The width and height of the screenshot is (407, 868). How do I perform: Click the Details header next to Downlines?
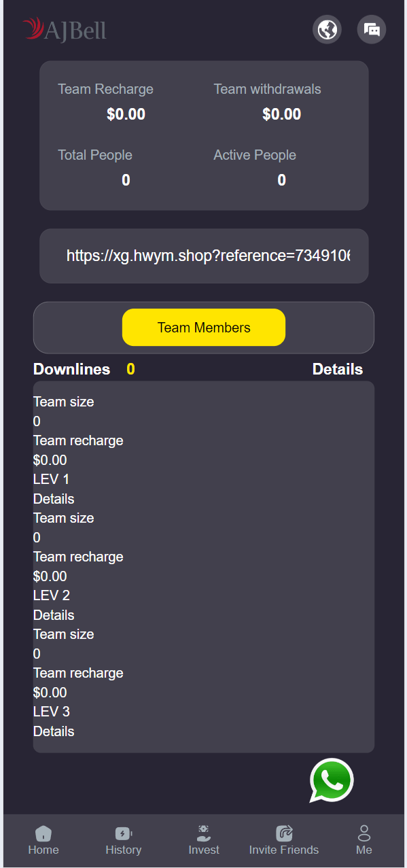(x=338, y=369)
